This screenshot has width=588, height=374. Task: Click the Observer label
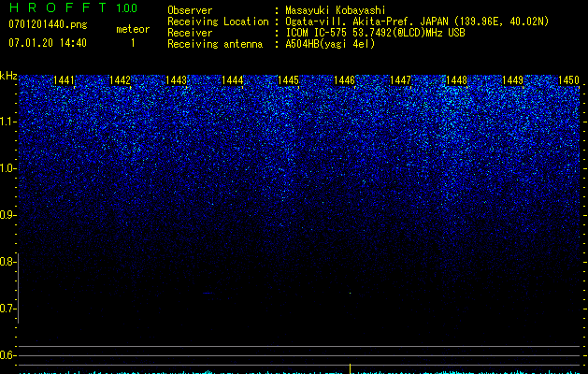(x=190, y=10)
